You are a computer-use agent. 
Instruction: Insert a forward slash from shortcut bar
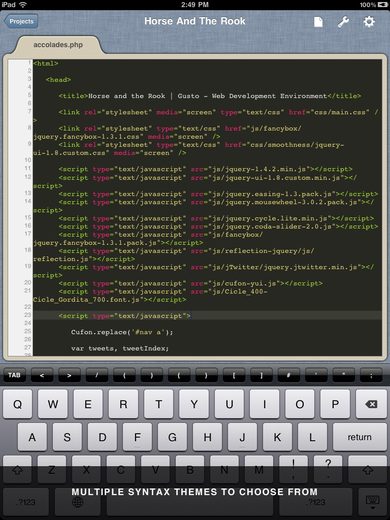(x=97, y=375)
